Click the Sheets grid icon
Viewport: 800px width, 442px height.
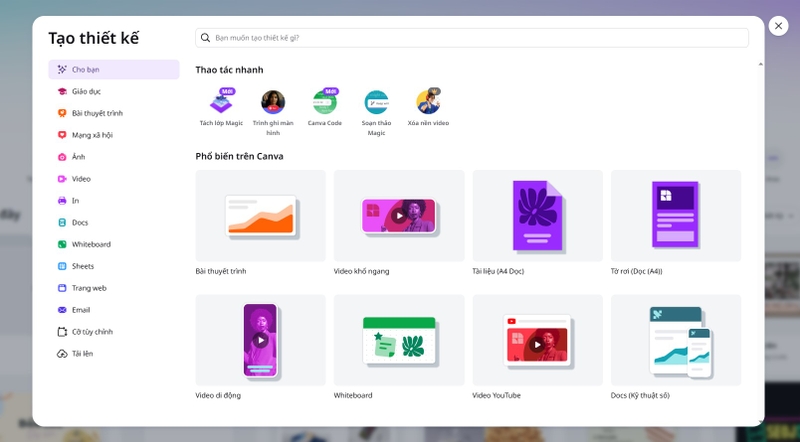[x=62, y=266]
